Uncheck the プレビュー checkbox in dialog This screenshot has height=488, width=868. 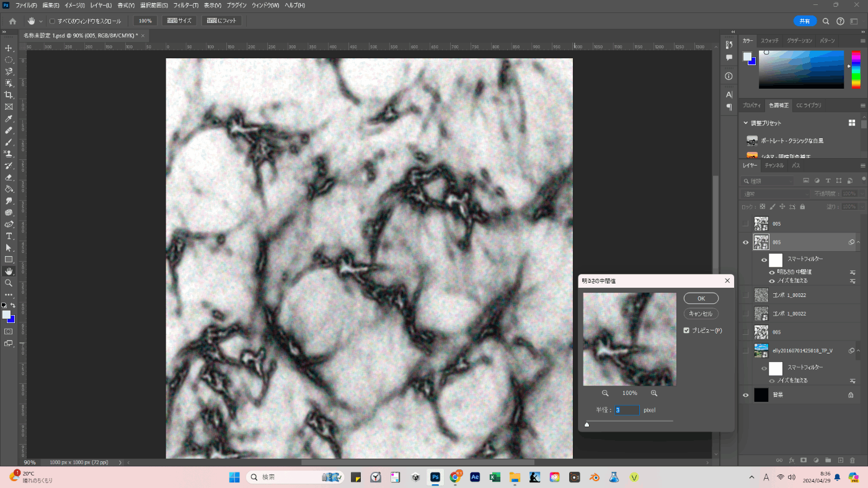686,331
